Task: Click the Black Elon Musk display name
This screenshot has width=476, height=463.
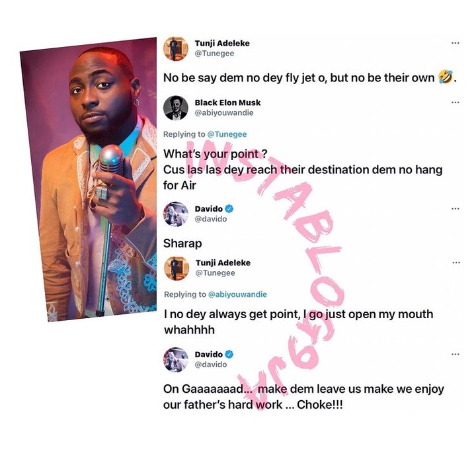Action: tap(227, 103)
